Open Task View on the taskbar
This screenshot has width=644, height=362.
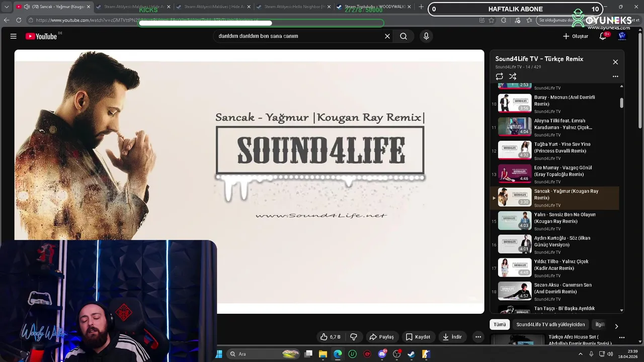click(308, 354)
